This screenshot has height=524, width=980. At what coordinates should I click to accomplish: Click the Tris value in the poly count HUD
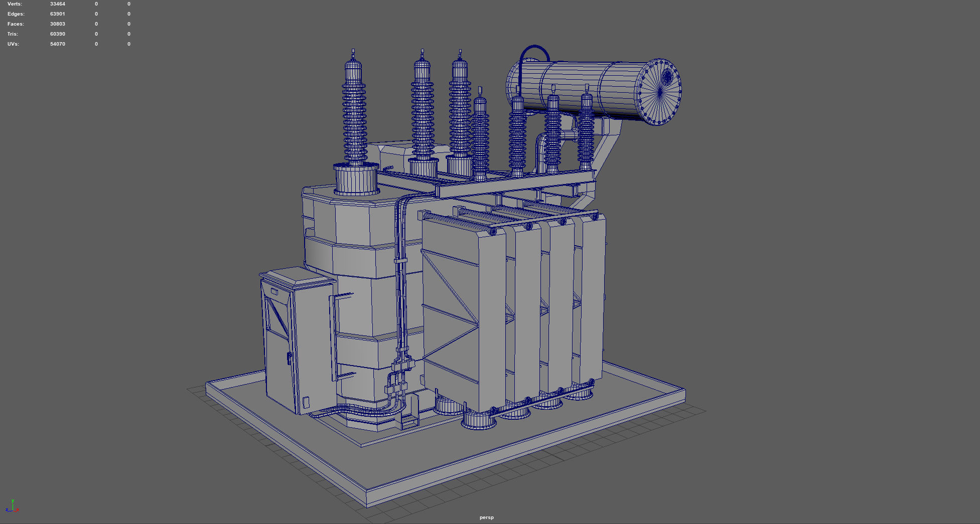pyautogui.click(x=57, y=34)
